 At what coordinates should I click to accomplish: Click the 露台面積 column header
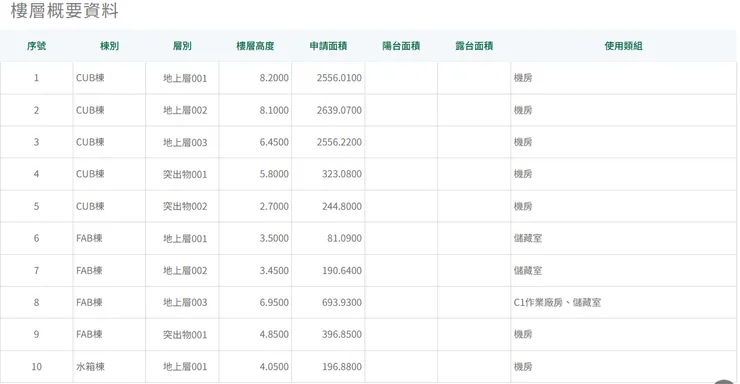pos(474,46)
